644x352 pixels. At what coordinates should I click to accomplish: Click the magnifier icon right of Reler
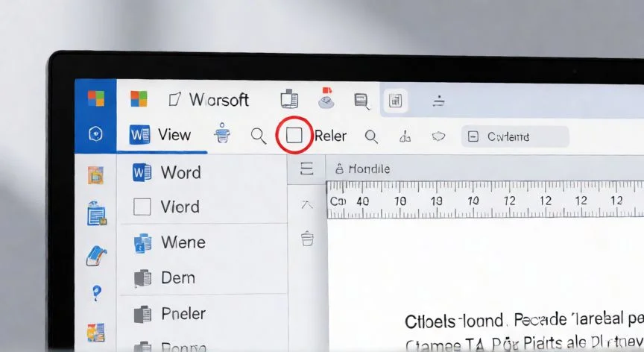371,136
